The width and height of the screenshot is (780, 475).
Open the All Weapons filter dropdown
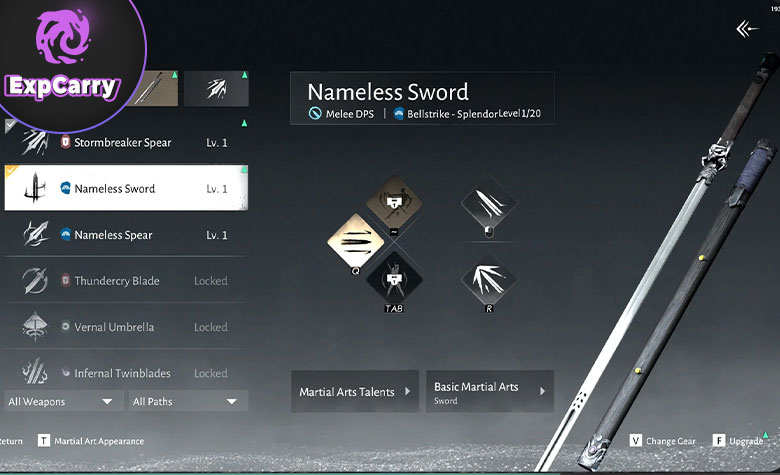pyautogui.click(x=63, y=401)
